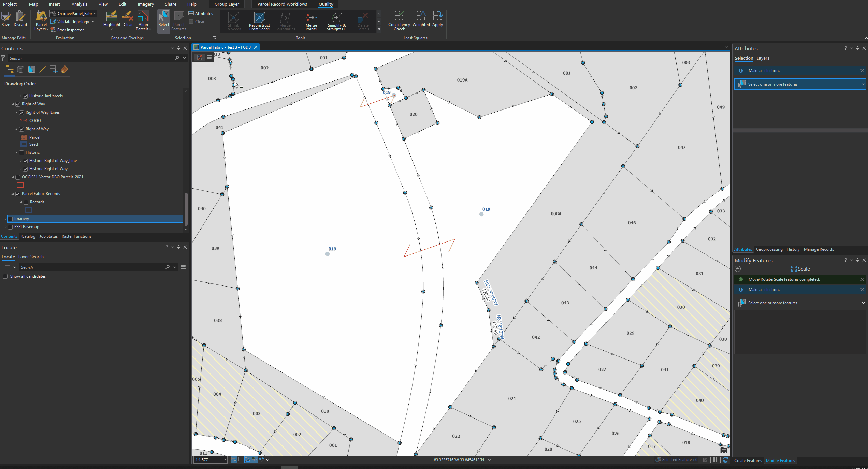The width and height of the screenshot is (868, 469).
Task: Enable visibility for the Imagery layer
Action: pyautogui.click(x=10, y=219)
